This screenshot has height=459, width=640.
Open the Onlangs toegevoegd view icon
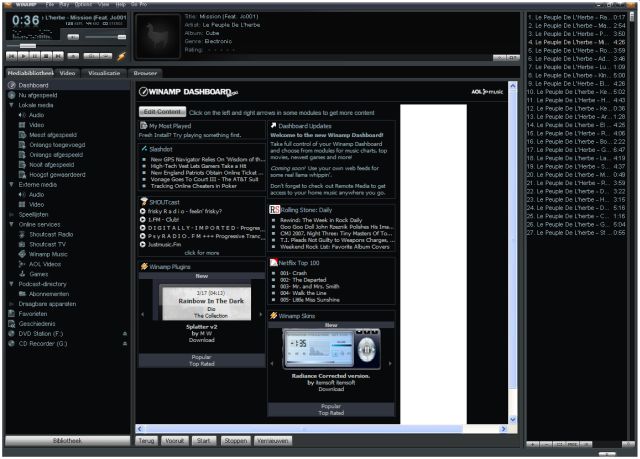click(22, 145)
